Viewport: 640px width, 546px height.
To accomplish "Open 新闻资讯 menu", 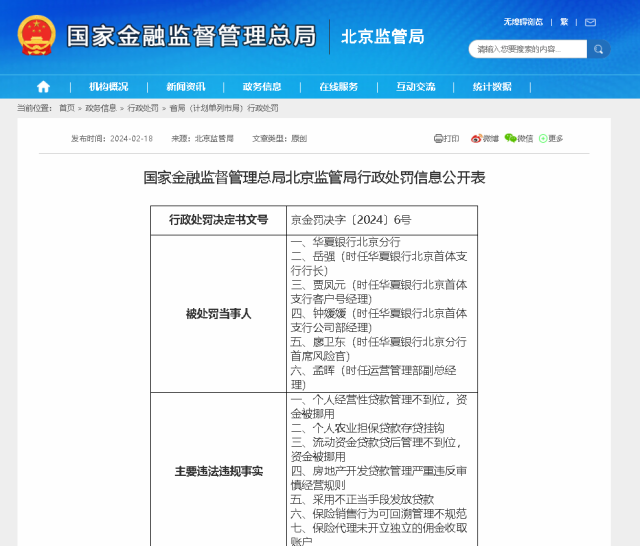I will (186, 87).
